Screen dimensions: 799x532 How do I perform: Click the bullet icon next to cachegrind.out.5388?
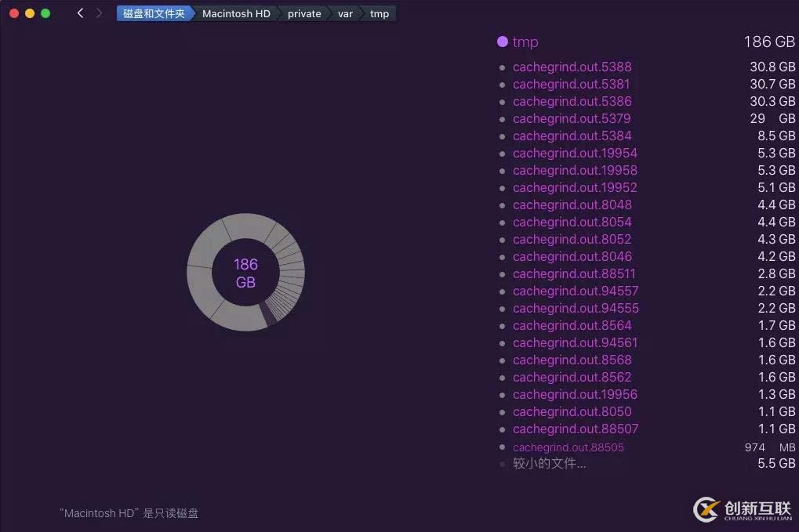click(x=503, y=67)
